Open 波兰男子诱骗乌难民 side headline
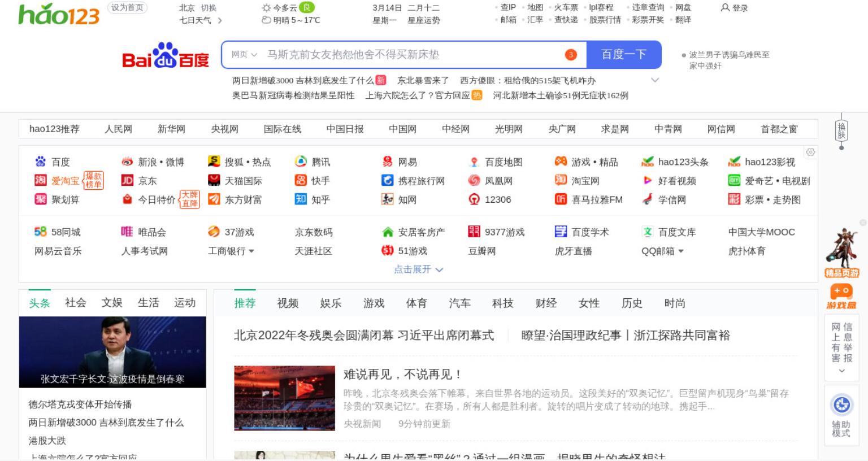This screenshot has height=461, width=868. (x=729, y=60)
